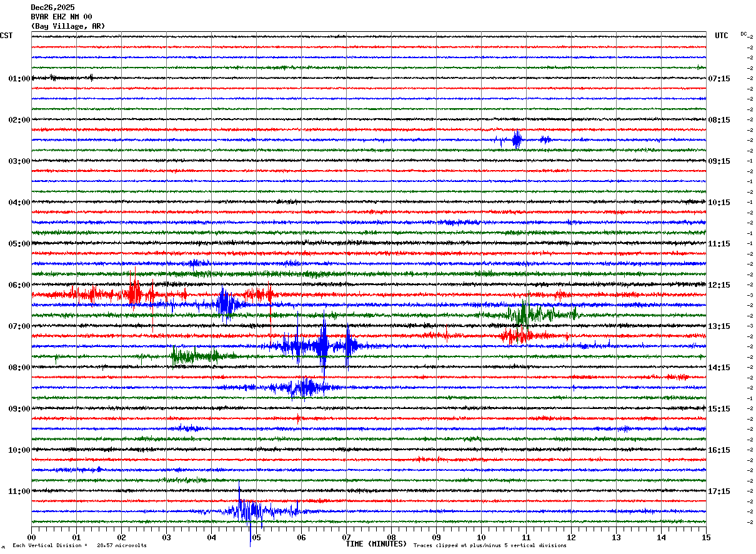Image resolution: width=756 pixels, height=554 pixels.
Task: Select the 11:00 CST time label
Action: click(19, 491)
